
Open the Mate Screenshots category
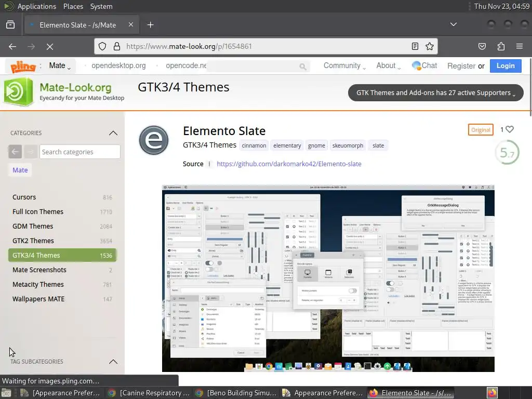point(39,270)
